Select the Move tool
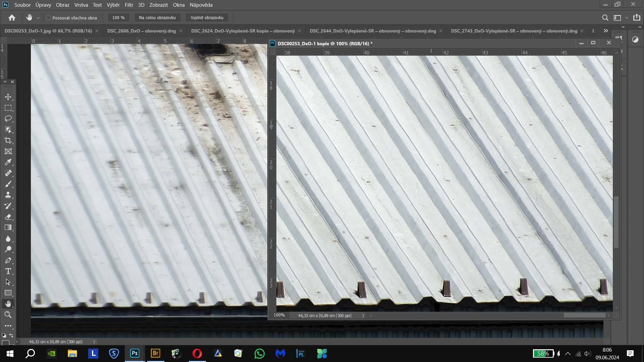The height and width of the screenshot is (362, 644). (8, 97)
